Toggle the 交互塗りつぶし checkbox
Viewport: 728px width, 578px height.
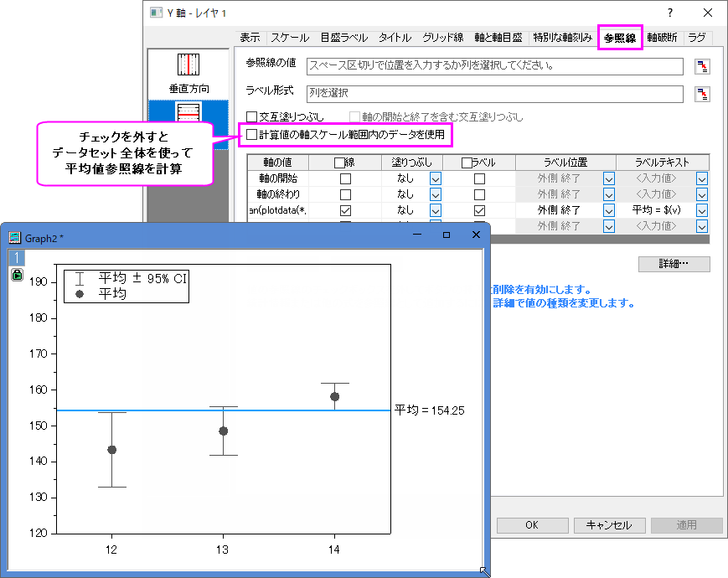click(x=251, y=116)
